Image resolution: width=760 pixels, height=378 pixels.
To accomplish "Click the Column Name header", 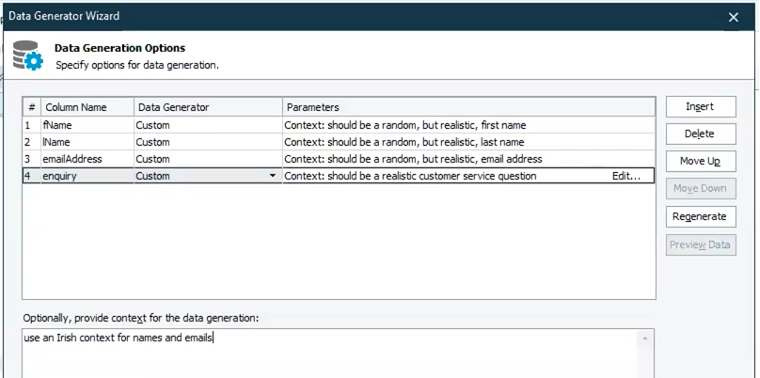I will [x=88, y=107].
